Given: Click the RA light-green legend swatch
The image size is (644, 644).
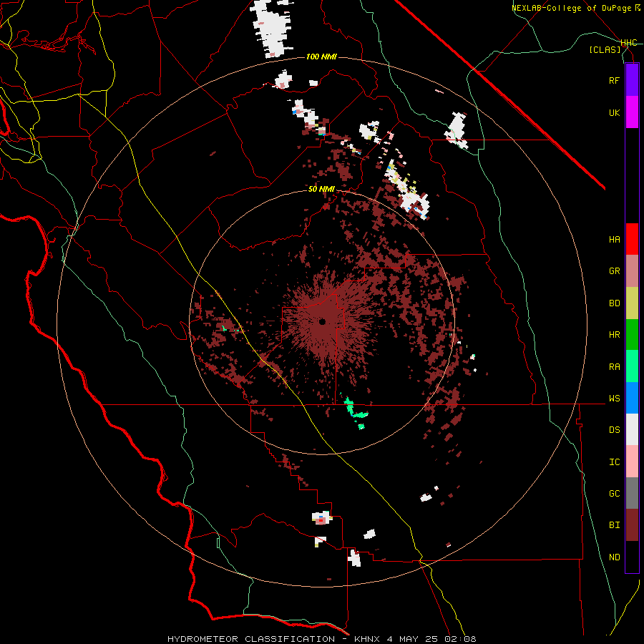Looking at the screenshot, I should click(x=632, y=366).
